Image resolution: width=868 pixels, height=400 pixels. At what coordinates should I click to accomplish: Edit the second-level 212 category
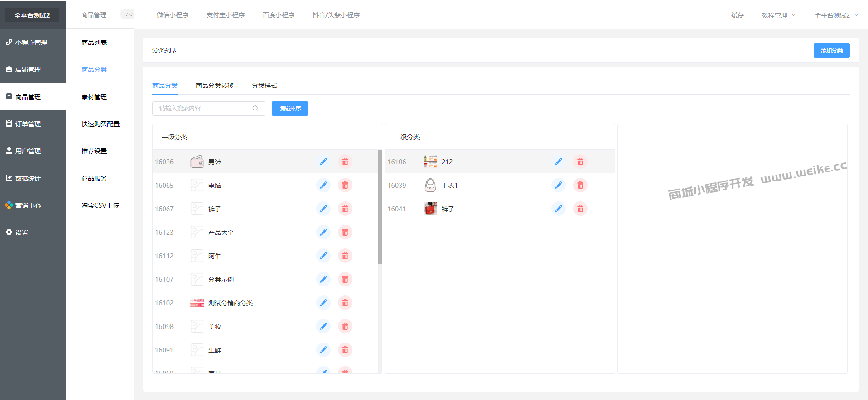click(x=559, y=162)
